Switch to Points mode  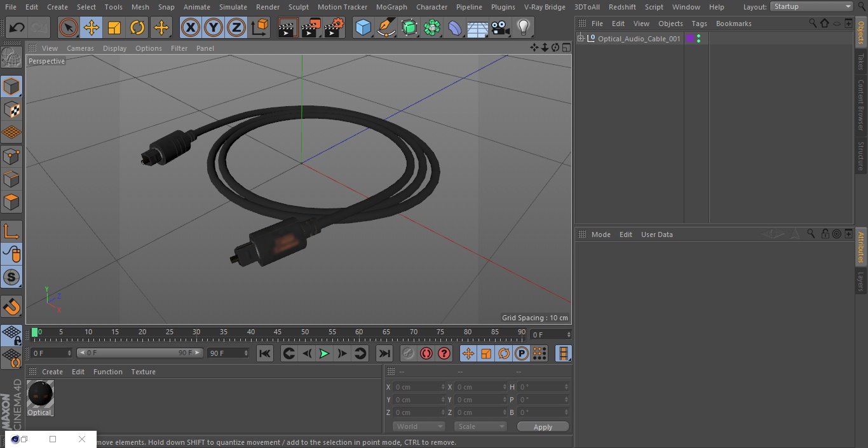tap(11, 156)
